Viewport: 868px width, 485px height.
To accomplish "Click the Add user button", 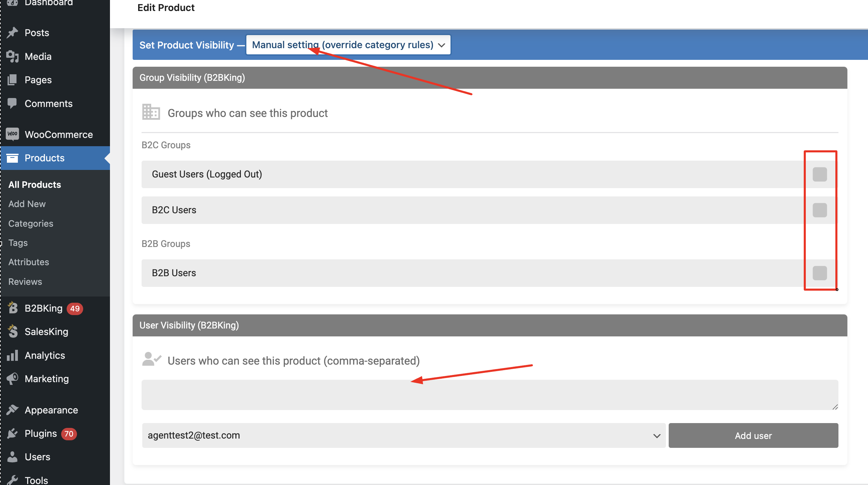I will 753,435.
